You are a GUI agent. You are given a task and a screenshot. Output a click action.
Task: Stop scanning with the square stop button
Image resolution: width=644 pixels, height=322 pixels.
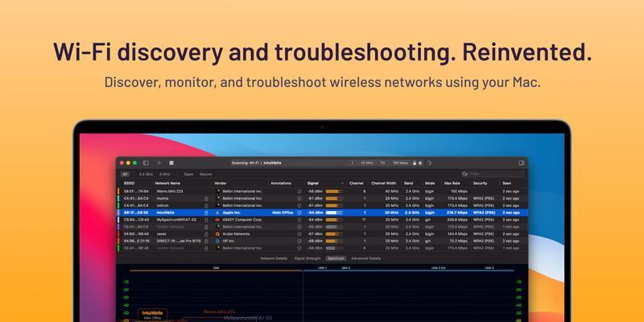click(171, 163)
